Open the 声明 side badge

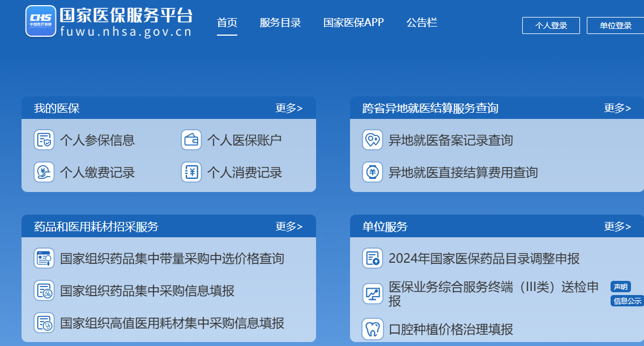point(620,287)
